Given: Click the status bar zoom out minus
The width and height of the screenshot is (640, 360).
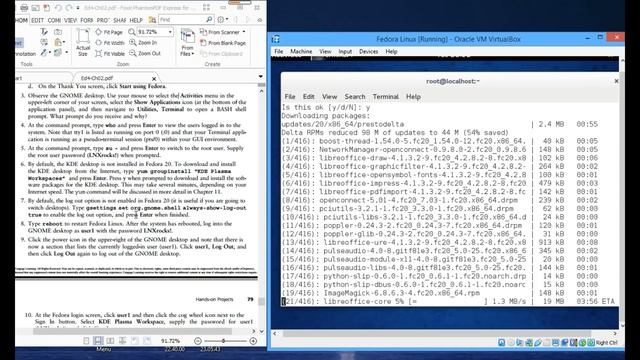Looking at the screenshot, I should click(x=198, y=341).
